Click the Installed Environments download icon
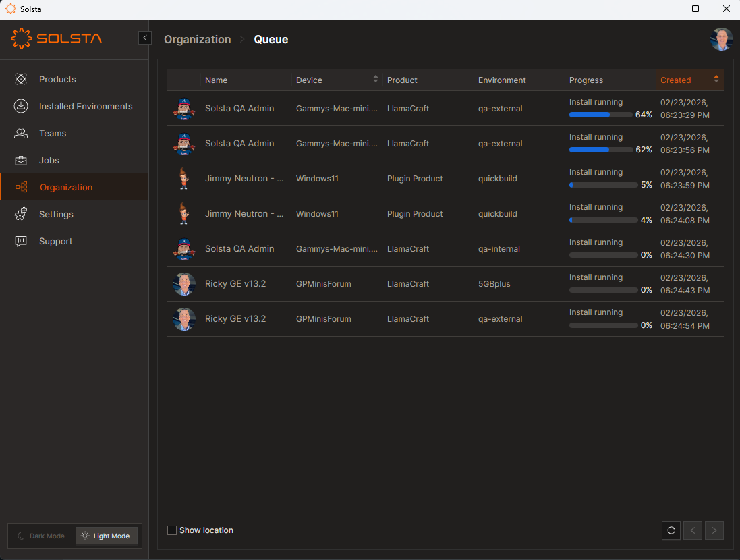The image size is (740, 560). (21, 106)
